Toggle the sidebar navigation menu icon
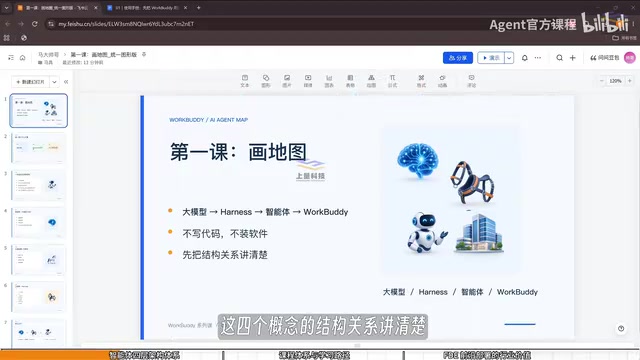 point(11,58)
